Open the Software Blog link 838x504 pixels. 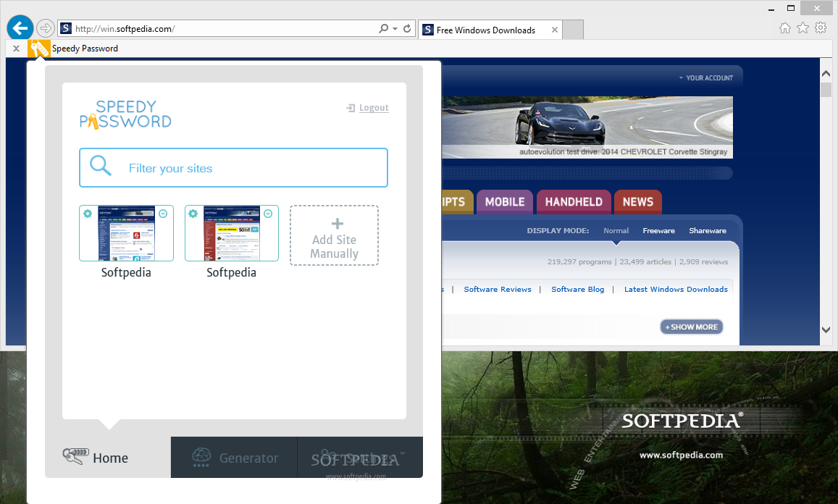(578, 289)
